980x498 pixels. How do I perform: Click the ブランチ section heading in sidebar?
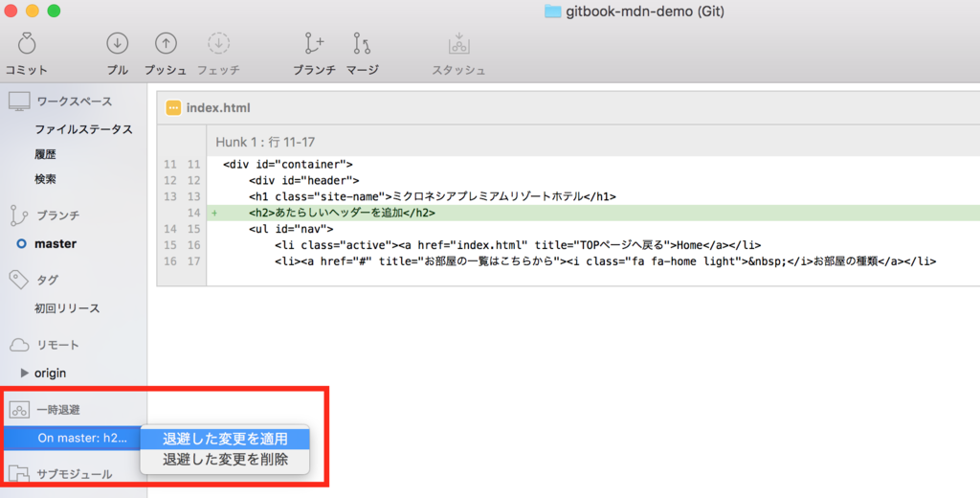58,215
